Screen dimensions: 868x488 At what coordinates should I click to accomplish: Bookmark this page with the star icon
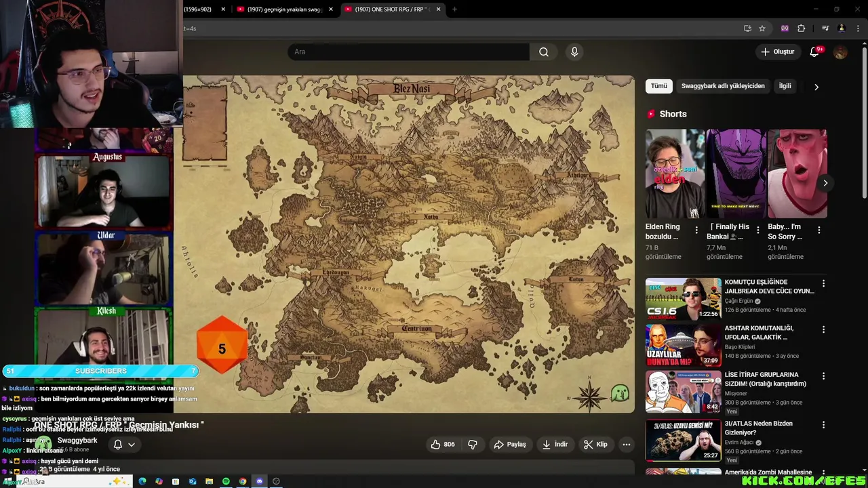(762, 28)
